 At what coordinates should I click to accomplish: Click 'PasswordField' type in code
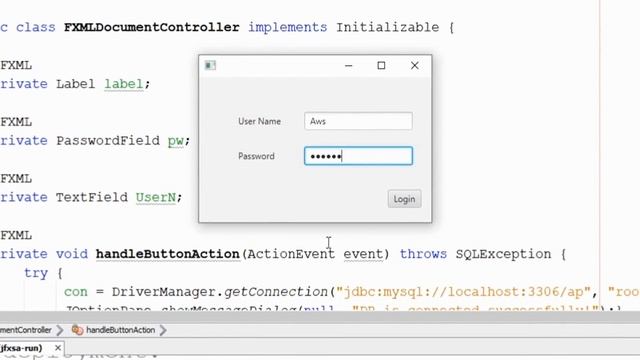click(108, 141)
